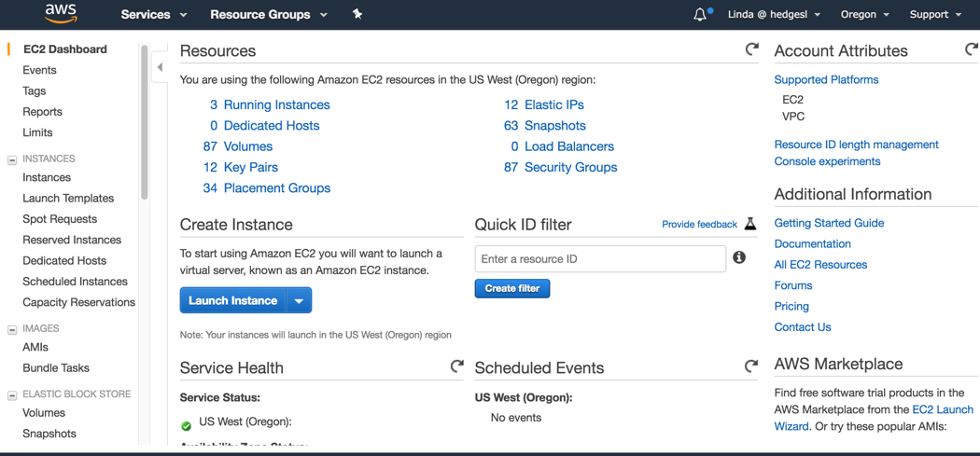Image resolution: width=980 pixels, height=456 pixels.
Task: Click the Provide feedback link
Action: [x=699, y=224]
